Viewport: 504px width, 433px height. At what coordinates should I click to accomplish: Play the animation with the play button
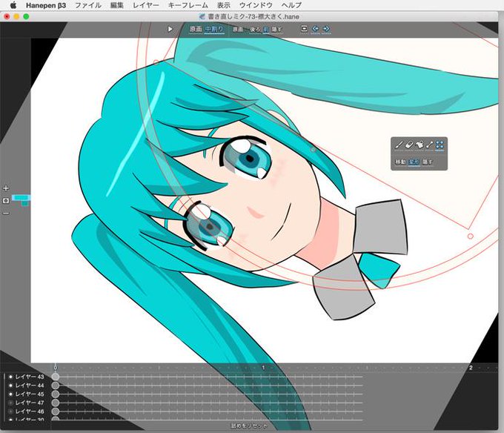point(170,29)
